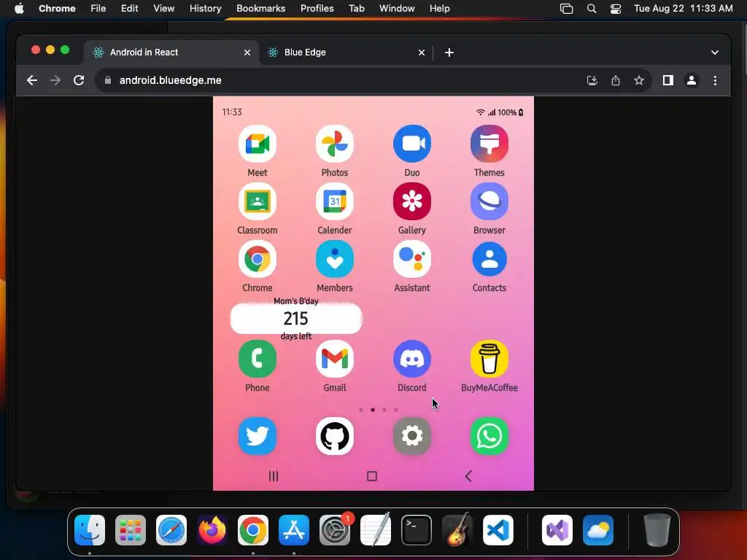Open Twitter in the Android dock
The height and width of the screenshot is (560, 747).
point(258,436)
